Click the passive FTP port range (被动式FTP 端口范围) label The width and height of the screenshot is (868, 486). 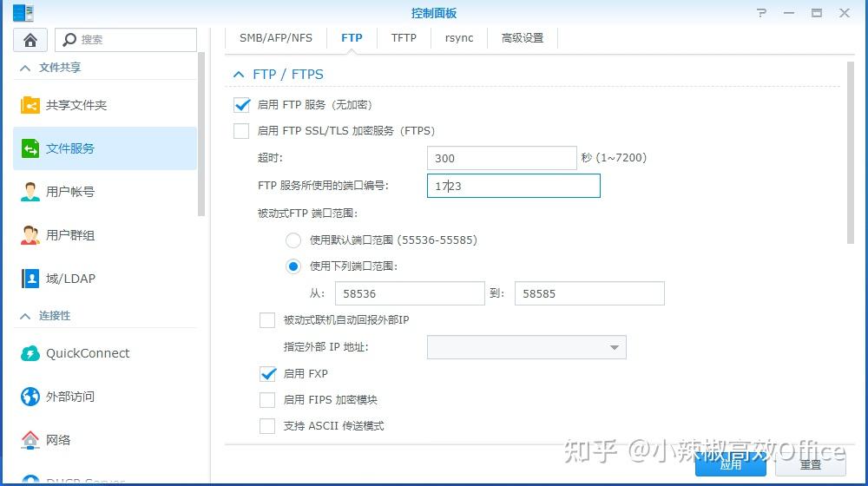(308, 213)
